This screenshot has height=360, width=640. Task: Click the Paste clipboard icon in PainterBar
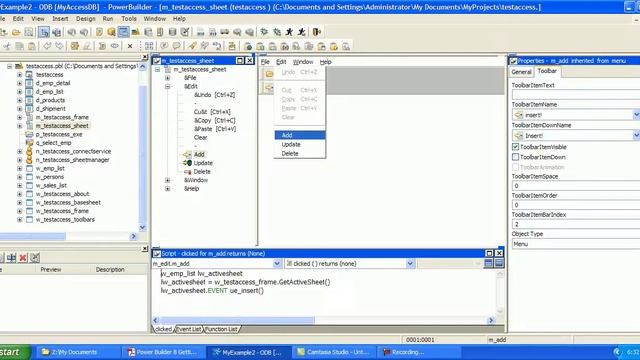tap(31, 46)
